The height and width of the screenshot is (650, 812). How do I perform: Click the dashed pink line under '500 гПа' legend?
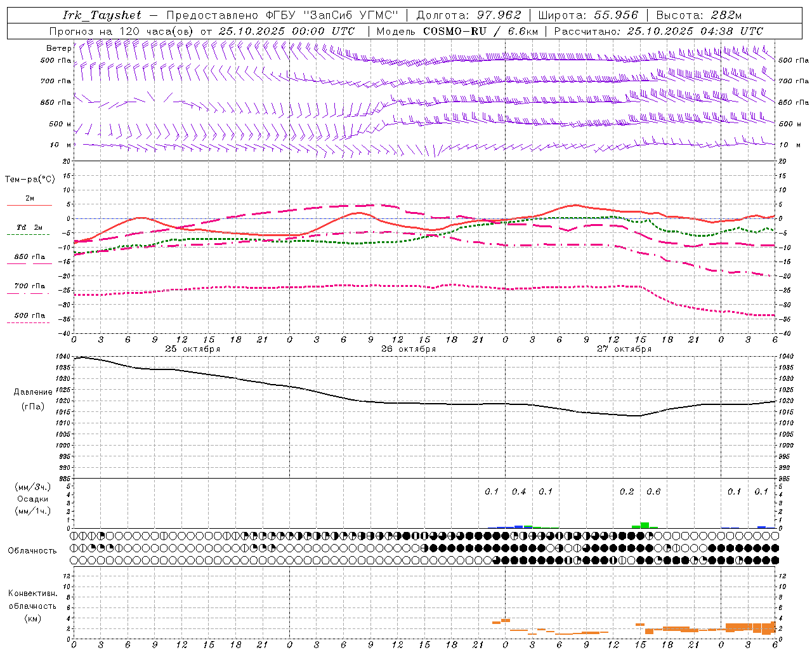pyautogui.click(x=29, y=322)
